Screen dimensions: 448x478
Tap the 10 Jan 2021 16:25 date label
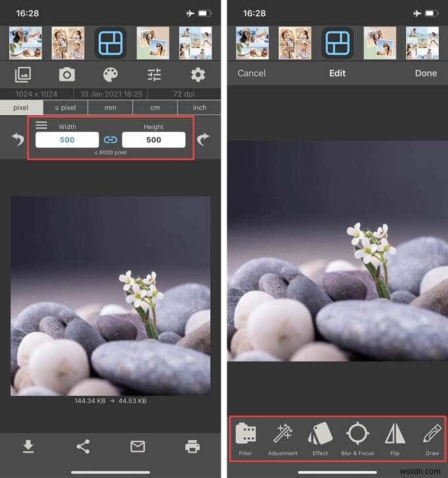(111, 94)
